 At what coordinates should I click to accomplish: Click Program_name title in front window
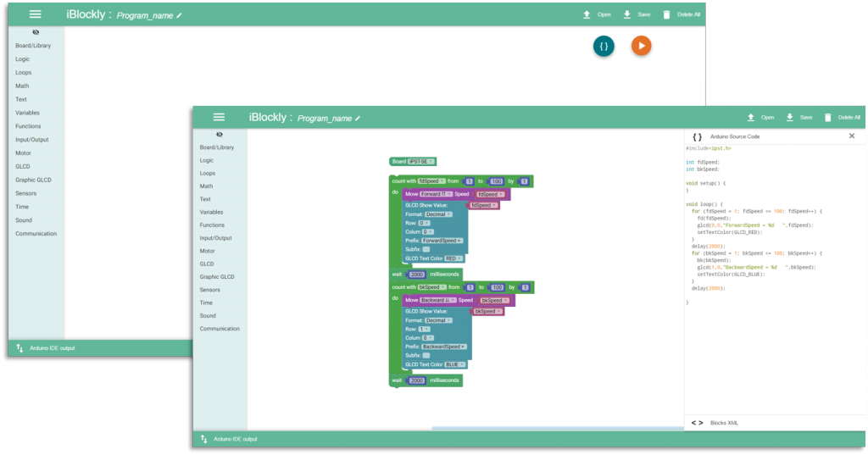(x=325, y=119)
